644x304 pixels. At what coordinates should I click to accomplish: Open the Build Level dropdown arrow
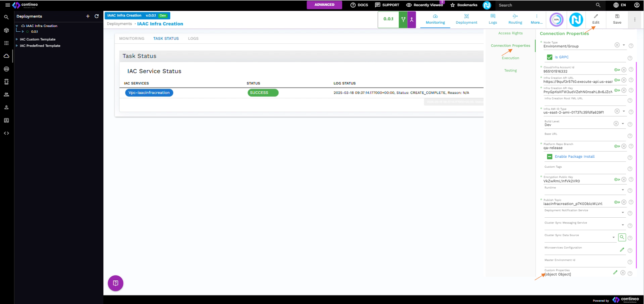tap(623, 124)
